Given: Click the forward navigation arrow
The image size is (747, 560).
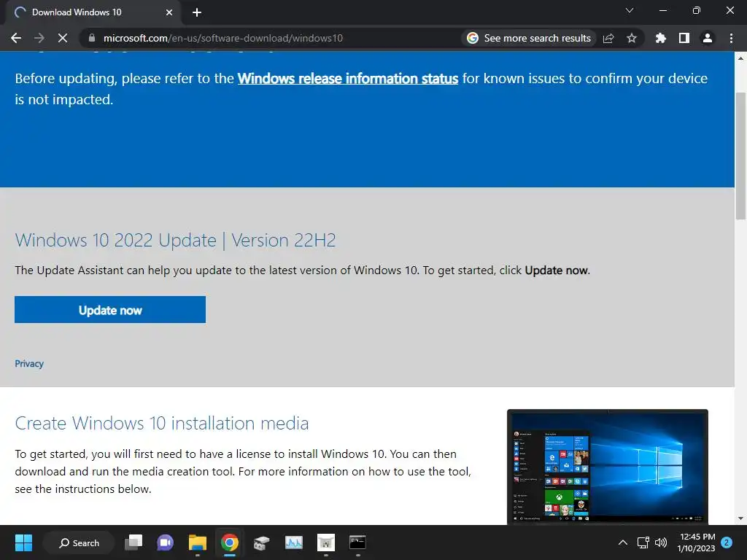Looking at the screenshot, I should click(39, 38).
